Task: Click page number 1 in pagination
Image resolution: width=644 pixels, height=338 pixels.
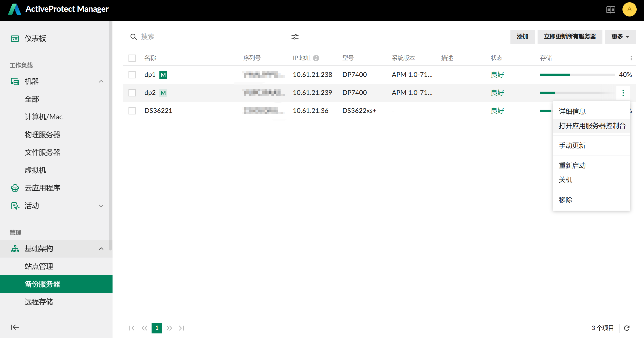Action: click(157, 328)
